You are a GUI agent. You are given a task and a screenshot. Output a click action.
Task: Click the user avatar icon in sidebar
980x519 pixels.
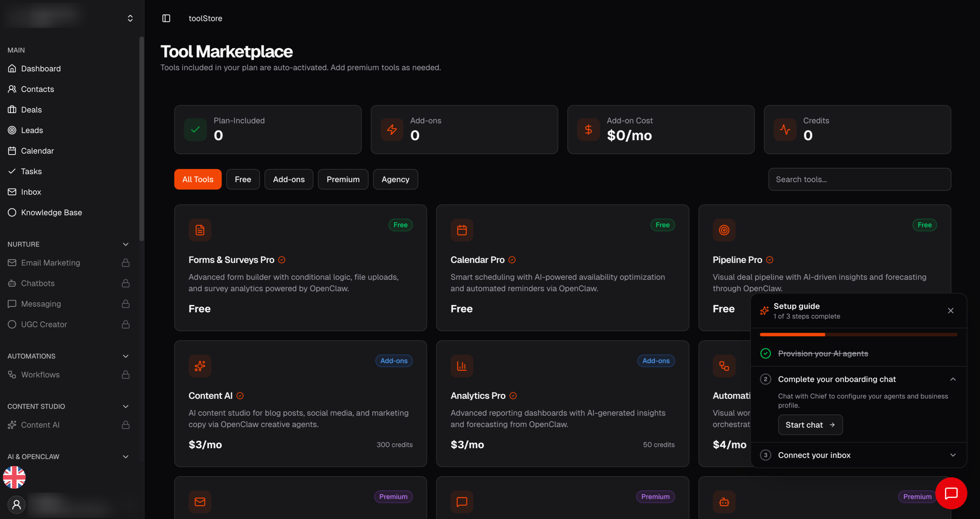(x=16, y=504)
